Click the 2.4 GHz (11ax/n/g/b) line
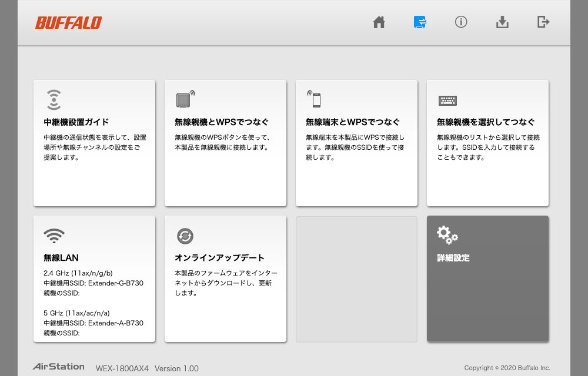Image resolution: width=588 pixels, height=376 pixels. (78, 273)
